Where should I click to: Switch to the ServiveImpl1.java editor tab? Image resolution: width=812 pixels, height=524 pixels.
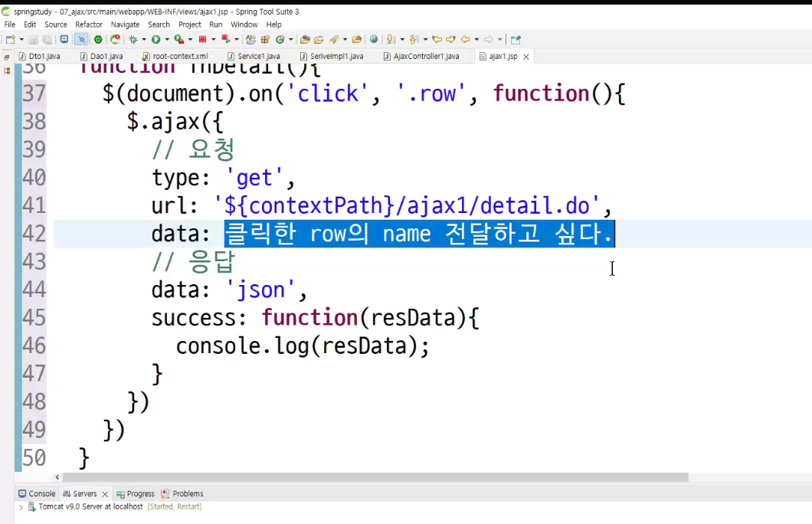coord(332,56)
